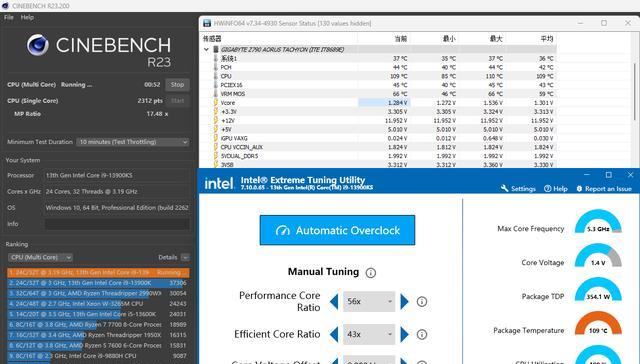Decrease the Efficient Core Ratio with left arrow
This screenshot has height=364, width=640.
click(334, 335)
